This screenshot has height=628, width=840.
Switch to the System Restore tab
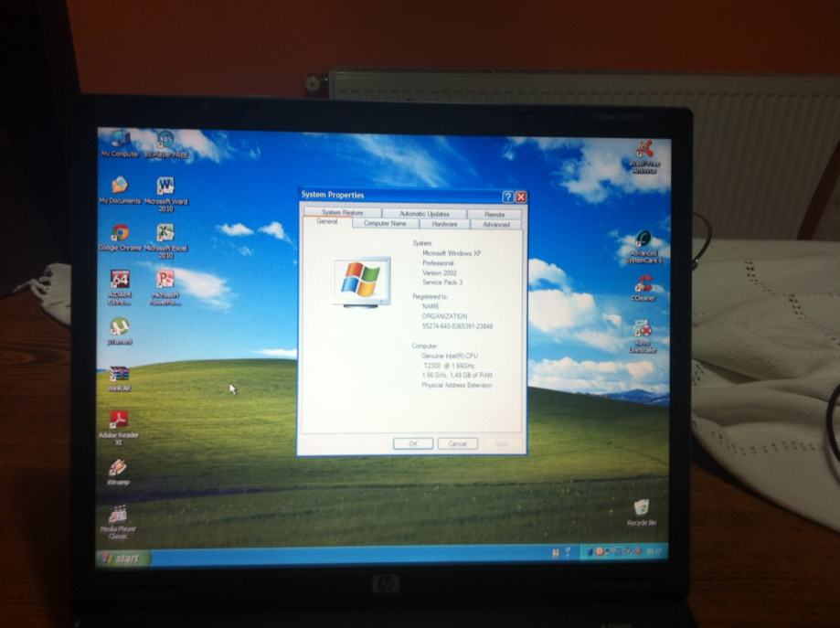(x=343, y=213)
